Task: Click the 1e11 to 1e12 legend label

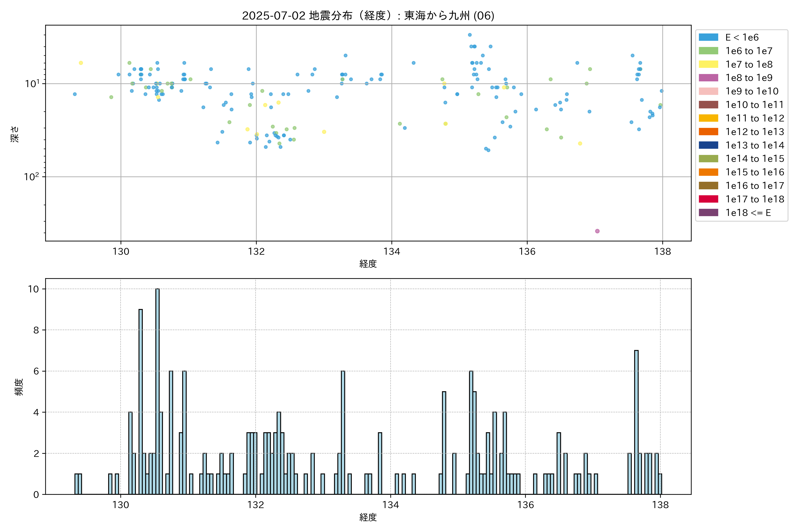Action: pos(755,118)
